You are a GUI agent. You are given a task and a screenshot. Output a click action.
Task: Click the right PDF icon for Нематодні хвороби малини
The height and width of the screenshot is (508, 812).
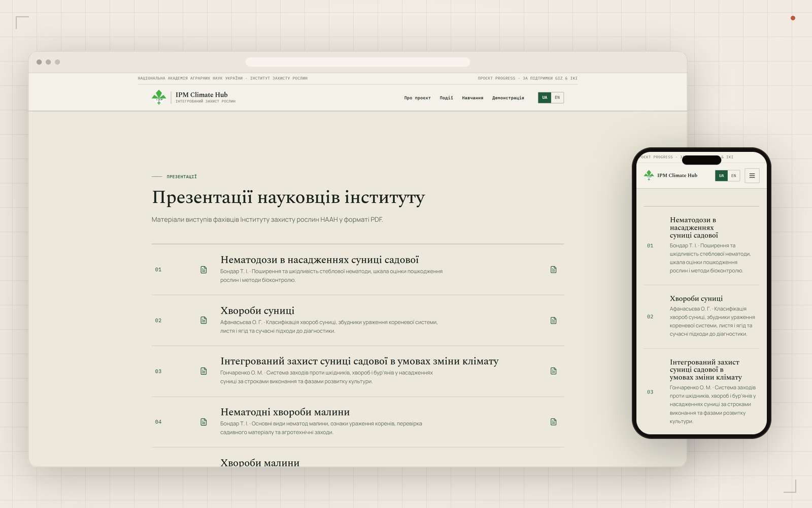click(x=554, y=422)
